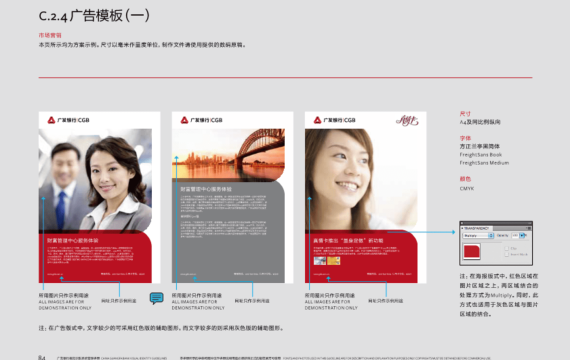Click the red '市场营销' subtitle
The width and height of the screenshot is (570, 360).
[x=50, y=35]
